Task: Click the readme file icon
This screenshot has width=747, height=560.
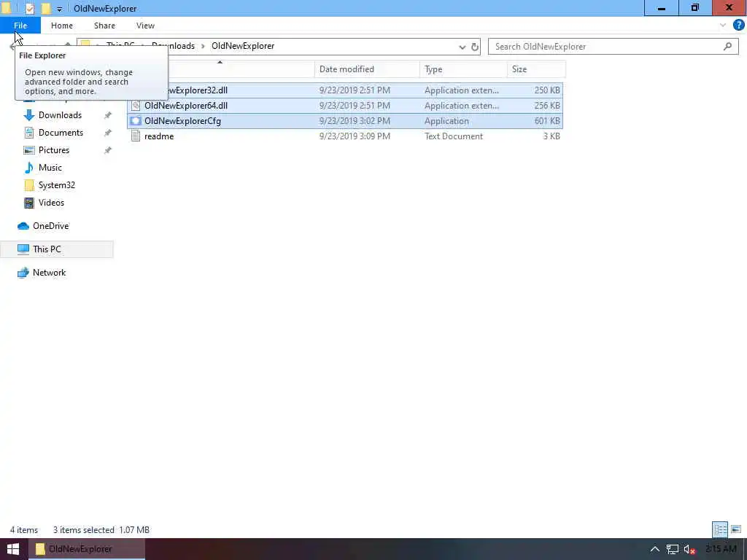Action: tap(136, 136)
